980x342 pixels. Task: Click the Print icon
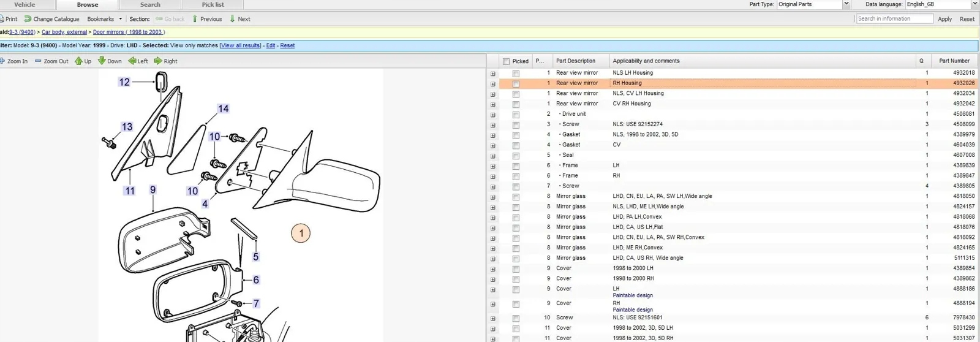[x=2, y=19]
